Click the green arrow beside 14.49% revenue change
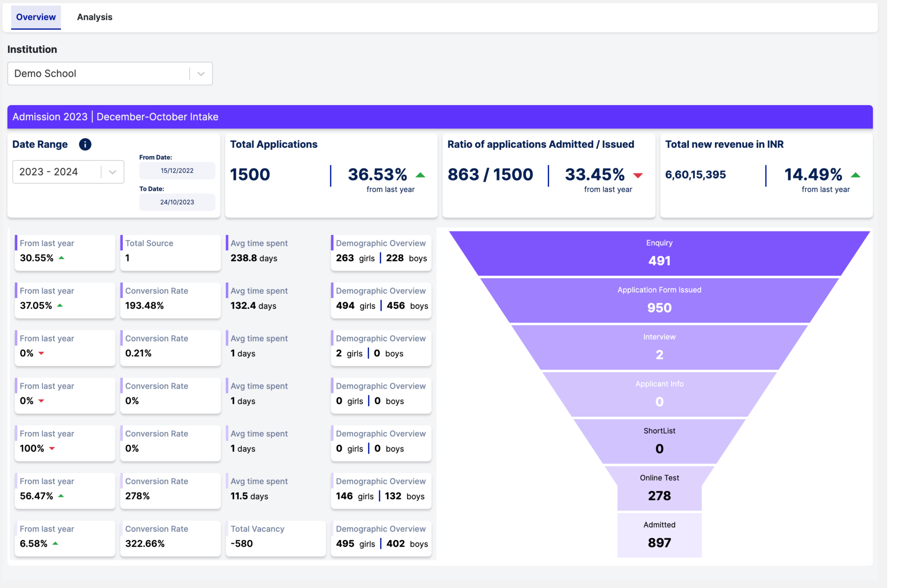 point(856,174)
